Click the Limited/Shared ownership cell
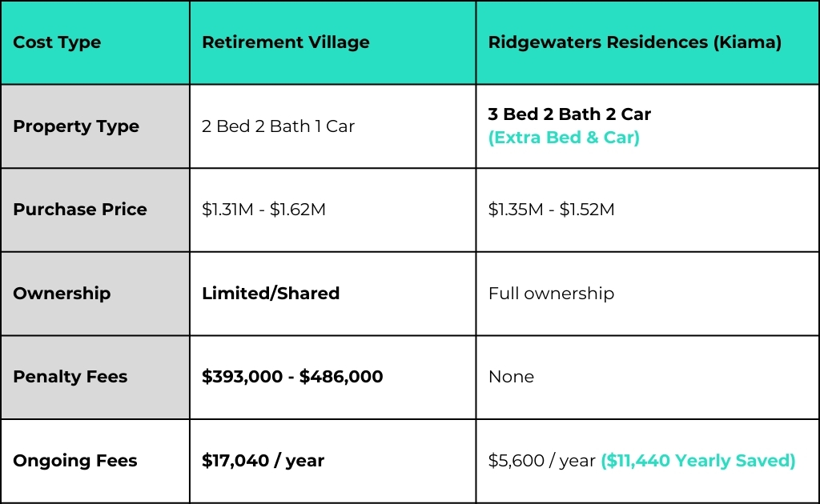This screenshot has width=820, height=504. coord(332,294)
